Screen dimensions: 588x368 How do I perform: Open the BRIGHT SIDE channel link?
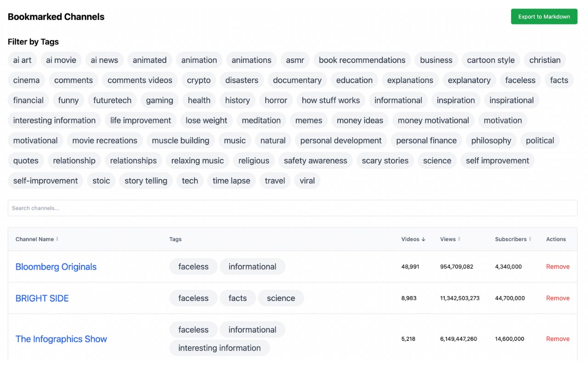pos(42,298)
